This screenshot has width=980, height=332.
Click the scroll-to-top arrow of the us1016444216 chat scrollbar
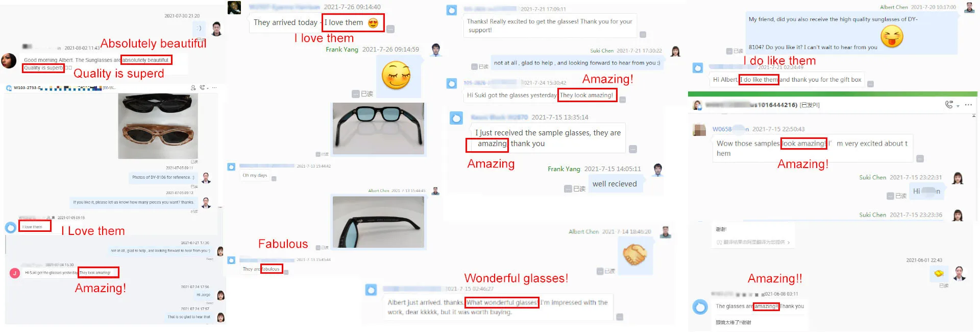click(974, 116)
